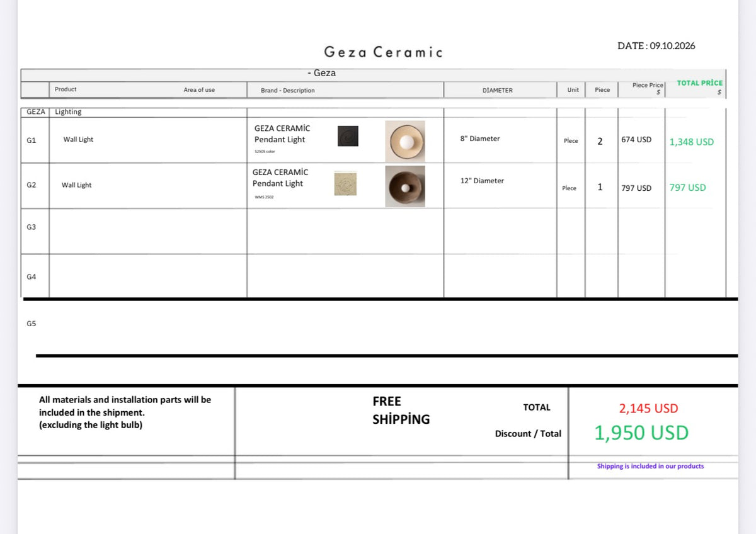Click "8" Diameter" in row G1
Viewport: 756px width, 534px height.
click(480, 139)
